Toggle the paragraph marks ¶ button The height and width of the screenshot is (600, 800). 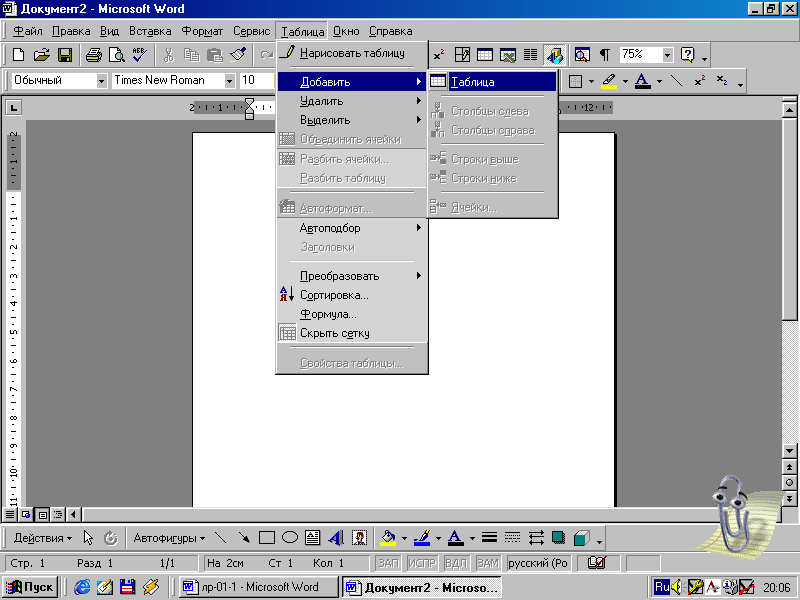click(605, 55)
